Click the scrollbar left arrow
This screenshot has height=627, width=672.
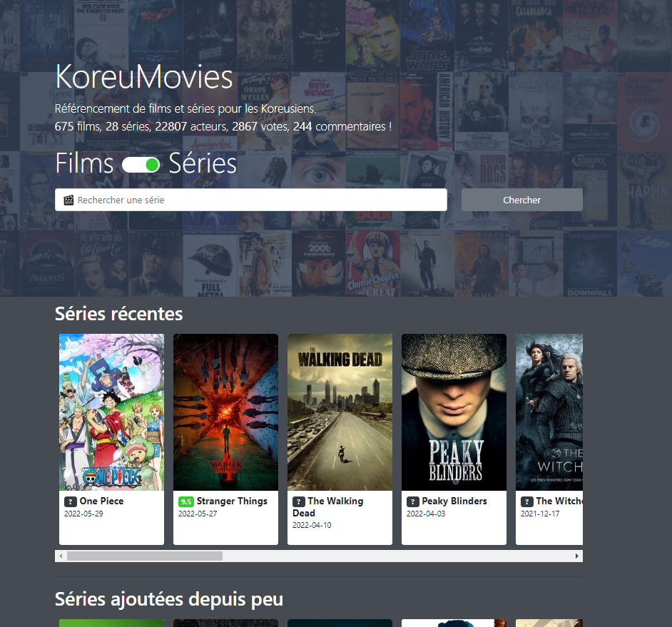(61, 556)
